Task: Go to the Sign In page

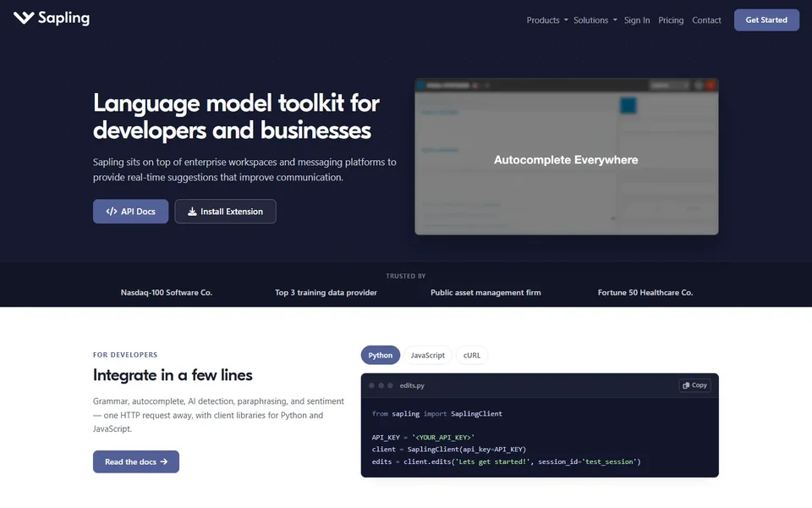Action: 636,20
